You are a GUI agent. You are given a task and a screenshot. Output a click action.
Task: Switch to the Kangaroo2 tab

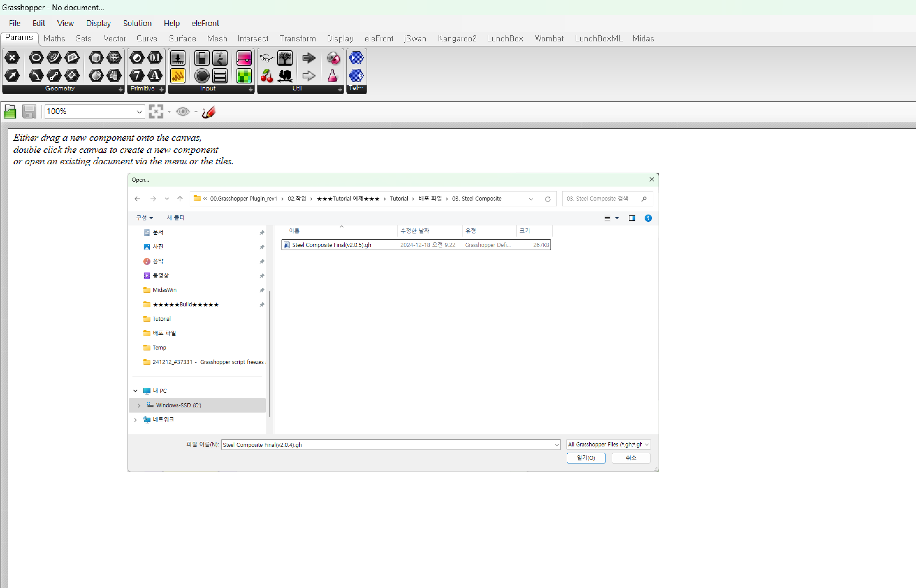click(457, 39)
